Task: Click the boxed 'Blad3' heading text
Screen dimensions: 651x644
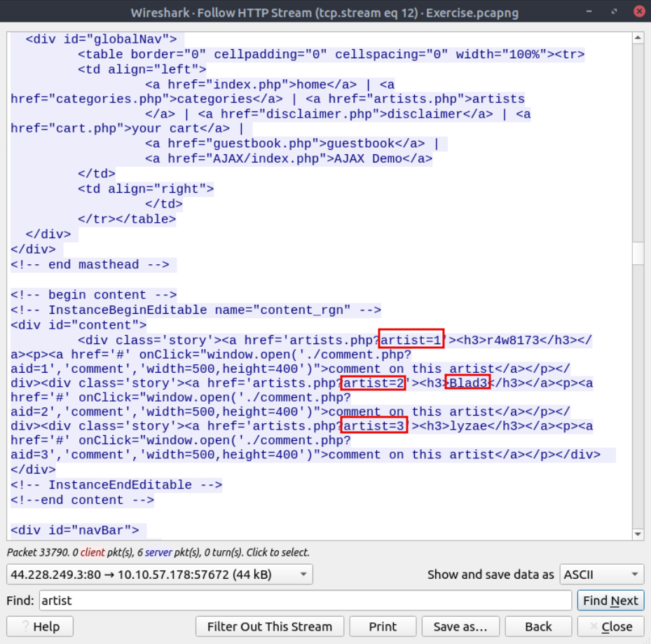Action: [x=469, y=383]
